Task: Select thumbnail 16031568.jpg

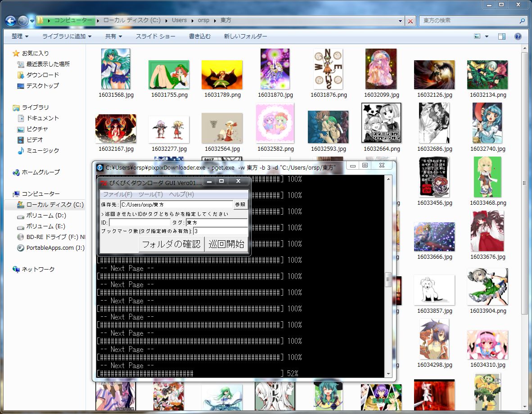Action: click(116, 69)
